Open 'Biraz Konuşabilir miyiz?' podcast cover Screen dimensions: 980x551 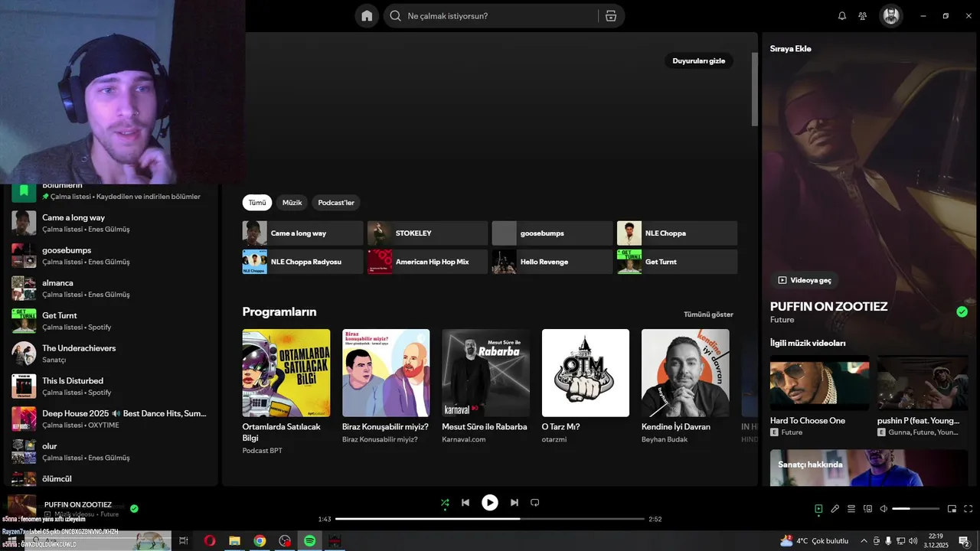(386, 373)
